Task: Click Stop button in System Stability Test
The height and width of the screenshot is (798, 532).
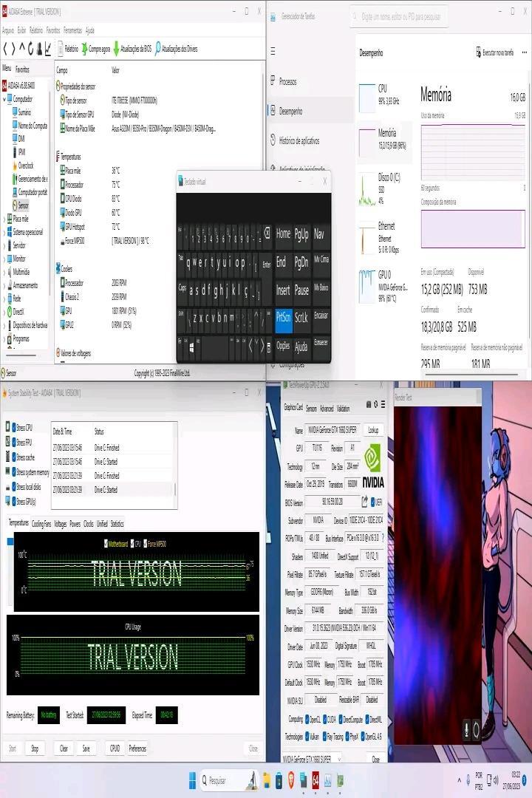Action: coord(35,748)
